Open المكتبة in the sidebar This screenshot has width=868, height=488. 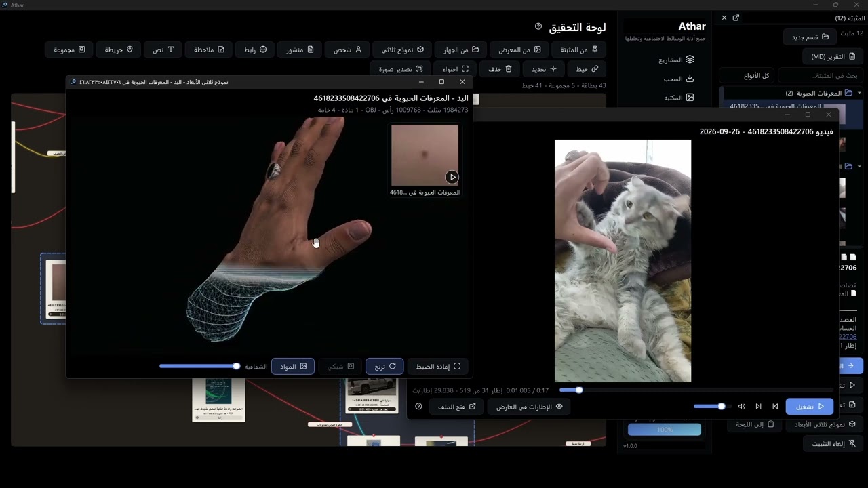coord(679,98)
